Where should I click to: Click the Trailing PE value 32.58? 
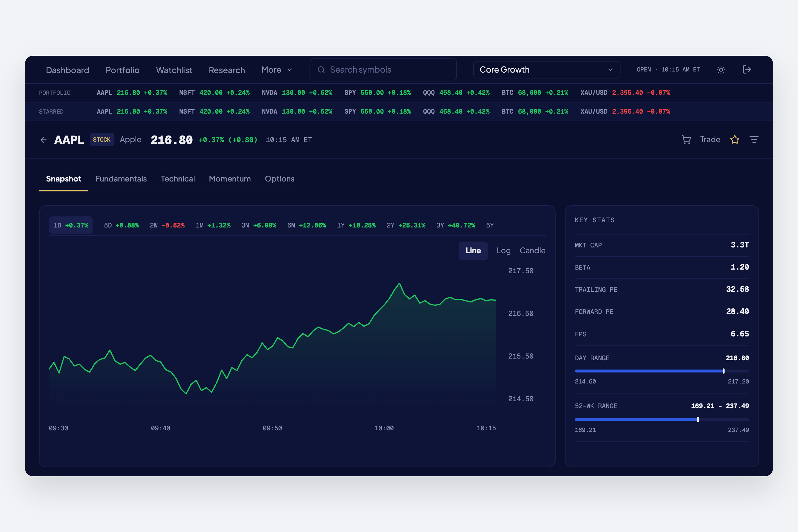click(737, 289)
